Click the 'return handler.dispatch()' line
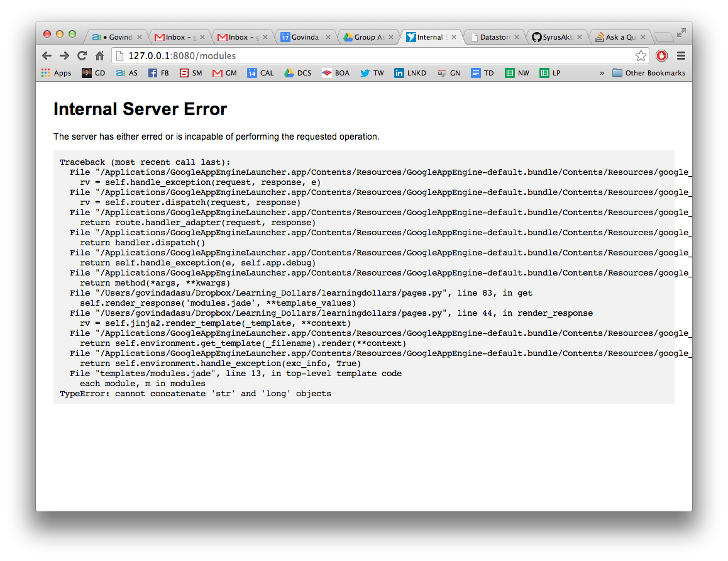This screenshot has width=728, height=561. pos(143,243)
